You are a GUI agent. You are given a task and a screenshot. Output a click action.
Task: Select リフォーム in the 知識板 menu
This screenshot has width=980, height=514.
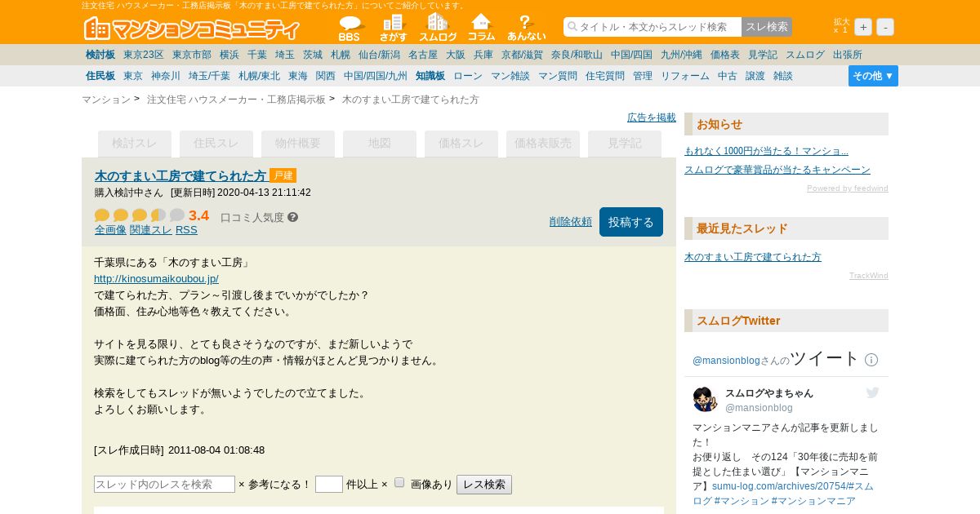pyautogui.click(x=685, y=76)
